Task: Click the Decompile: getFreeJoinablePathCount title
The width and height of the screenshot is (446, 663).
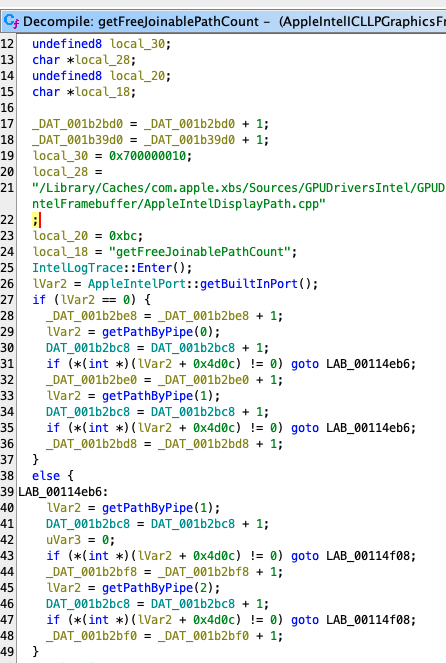Action: pyautogui.click(x=141, y=22)
